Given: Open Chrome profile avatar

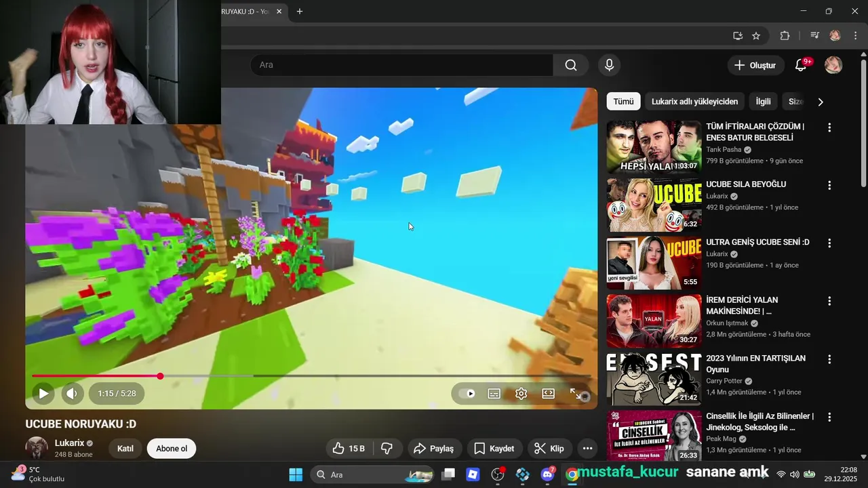Looking at the screenshot, I should [835, 36].
